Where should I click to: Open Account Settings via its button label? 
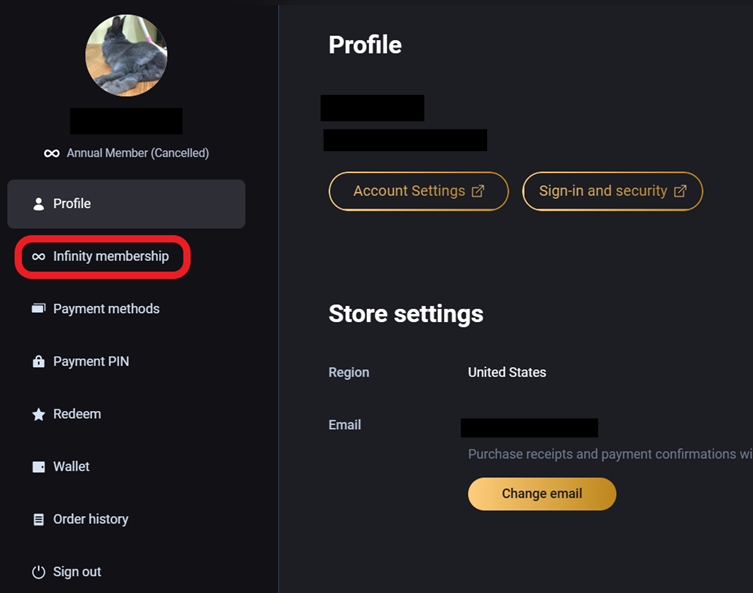(409, 191)
